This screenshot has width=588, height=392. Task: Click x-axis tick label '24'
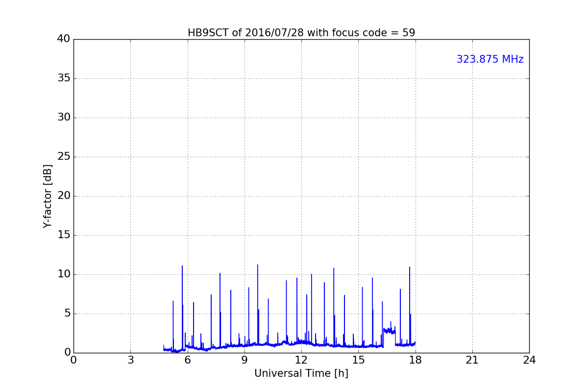pos(529,360)
